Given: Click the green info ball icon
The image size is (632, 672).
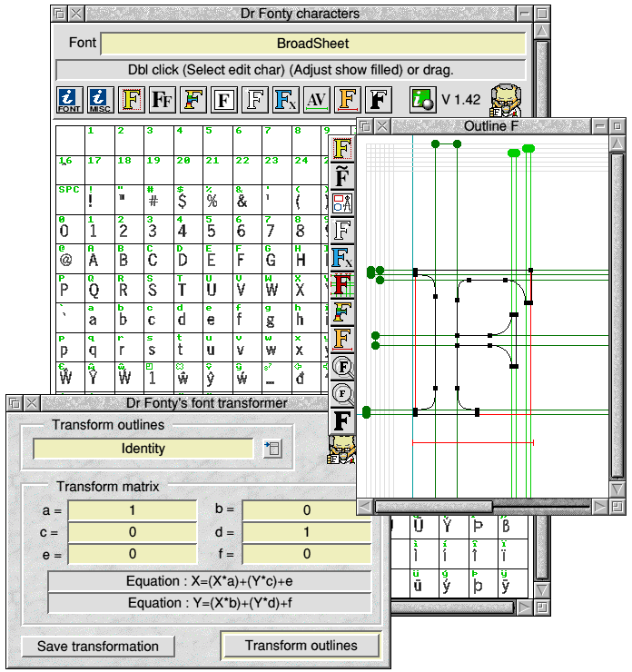Looking at the screenshot, I should (x=422, y=100).
